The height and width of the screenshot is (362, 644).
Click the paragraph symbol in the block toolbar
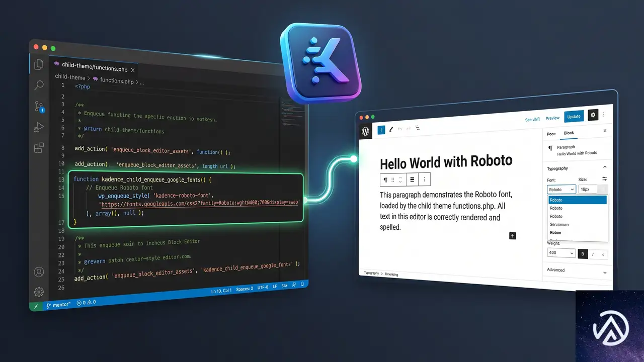coord(385,179)
